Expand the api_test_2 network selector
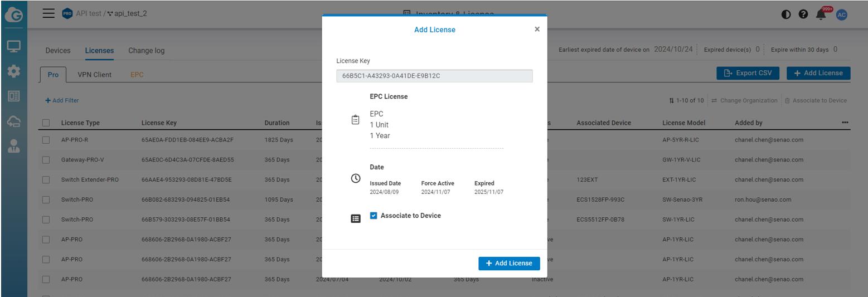868x297 pixels. click(x=129, y=13)
